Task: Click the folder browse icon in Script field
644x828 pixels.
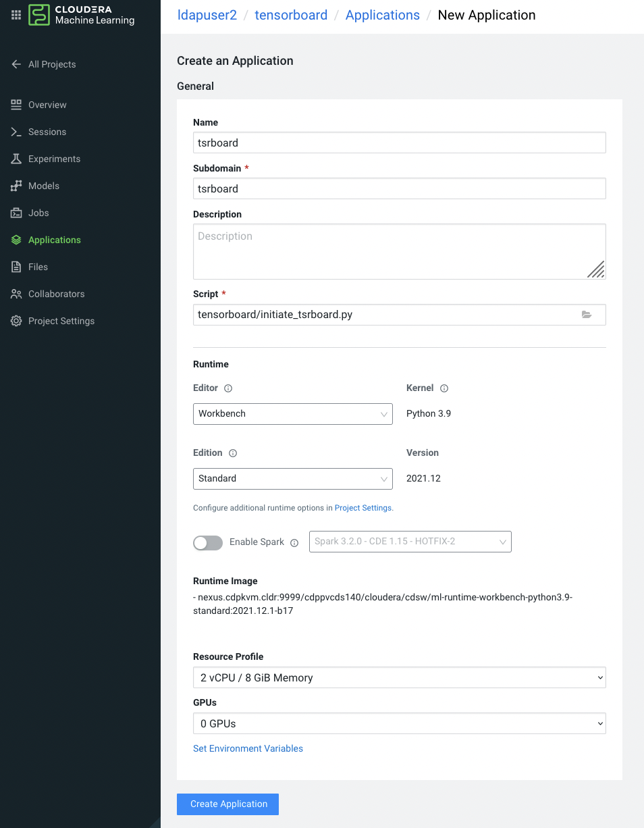Action: tap(587, 315)
